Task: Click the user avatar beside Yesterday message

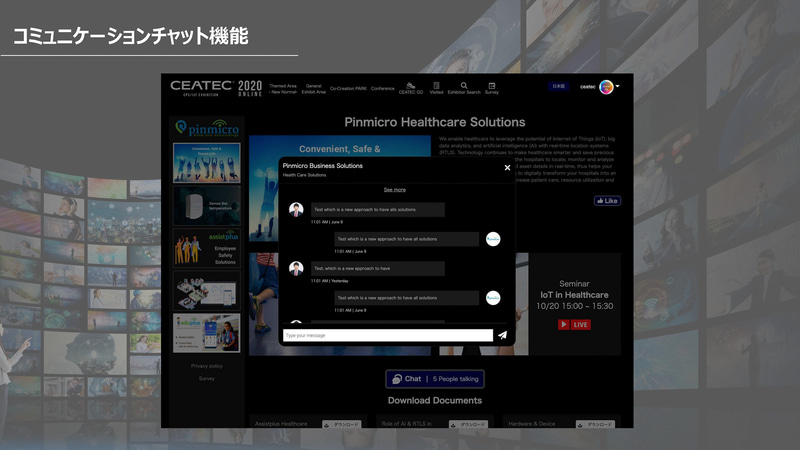Action: coord(296,268)
